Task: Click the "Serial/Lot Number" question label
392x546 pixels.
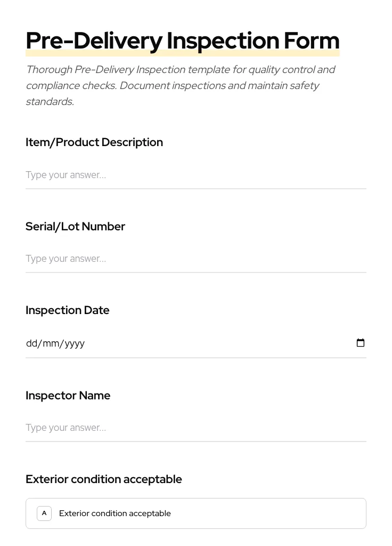Action: tap(75, 227)
